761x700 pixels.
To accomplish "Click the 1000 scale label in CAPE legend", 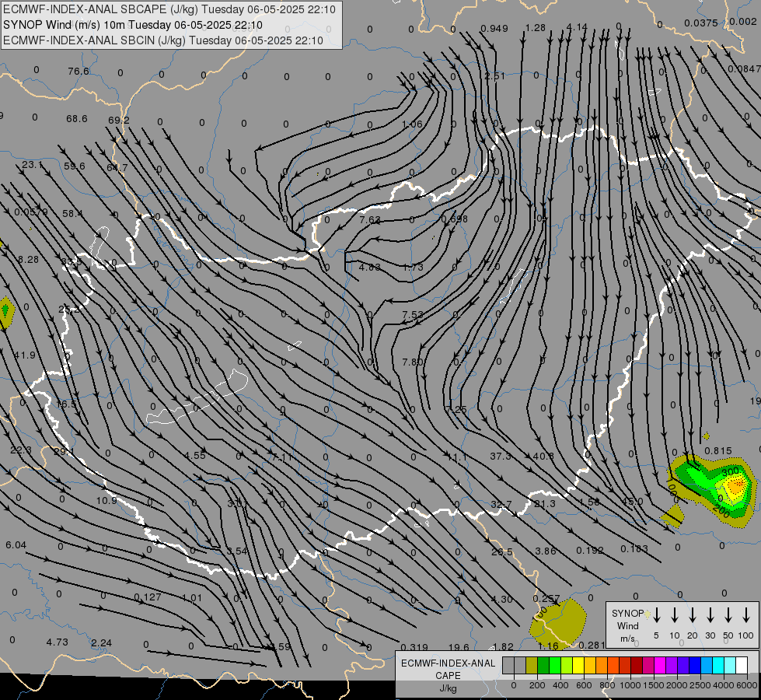I will pyautogui.click(x=630, y=685).
